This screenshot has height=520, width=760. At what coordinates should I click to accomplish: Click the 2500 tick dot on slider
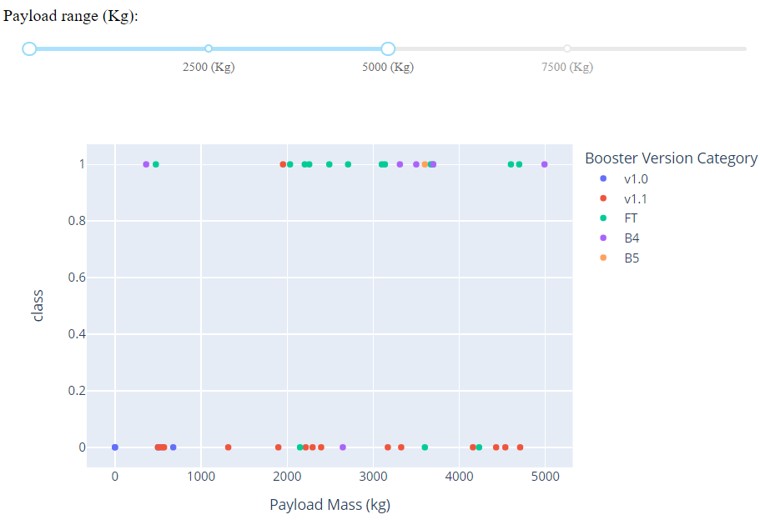coord(208,48)
